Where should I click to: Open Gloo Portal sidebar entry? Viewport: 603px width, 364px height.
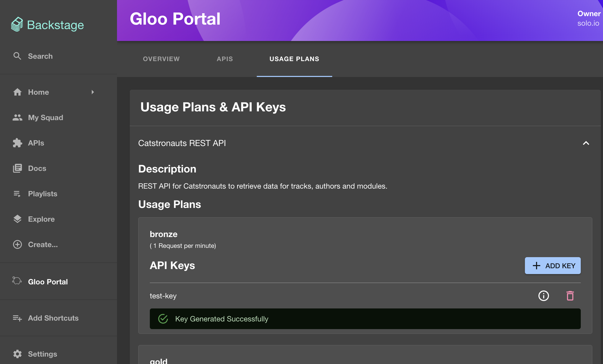click(48, 282)
